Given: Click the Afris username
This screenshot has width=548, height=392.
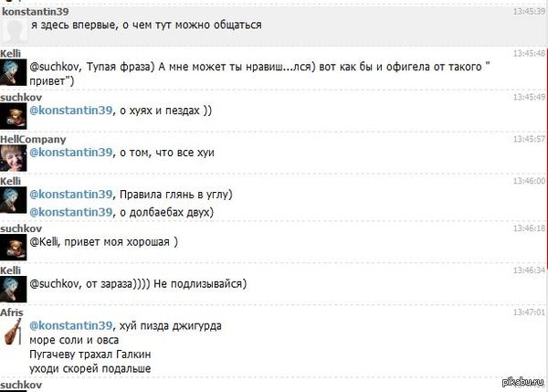Looking at the screenshot, I should pyautogui.click(x=12, y=313).
